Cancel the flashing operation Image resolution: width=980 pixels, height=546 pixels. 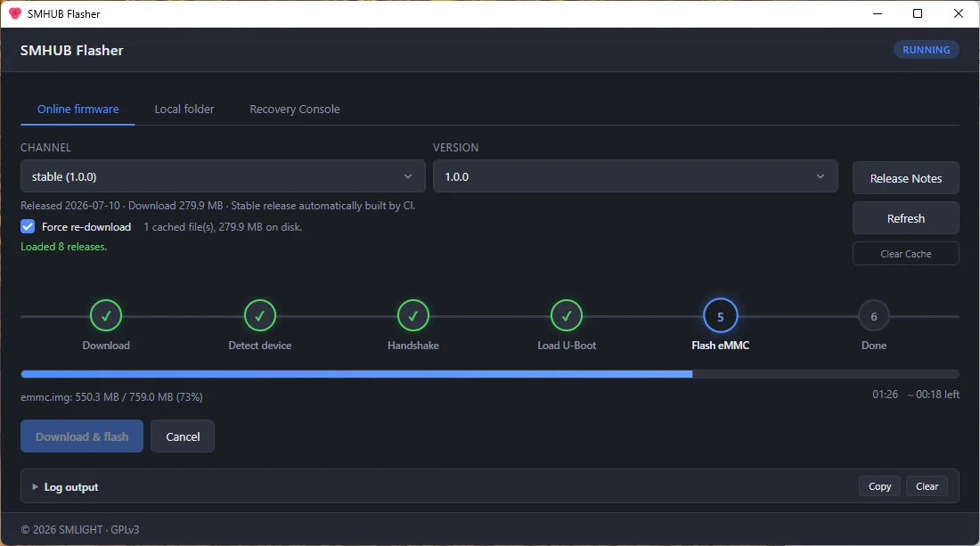coord(183,436)
